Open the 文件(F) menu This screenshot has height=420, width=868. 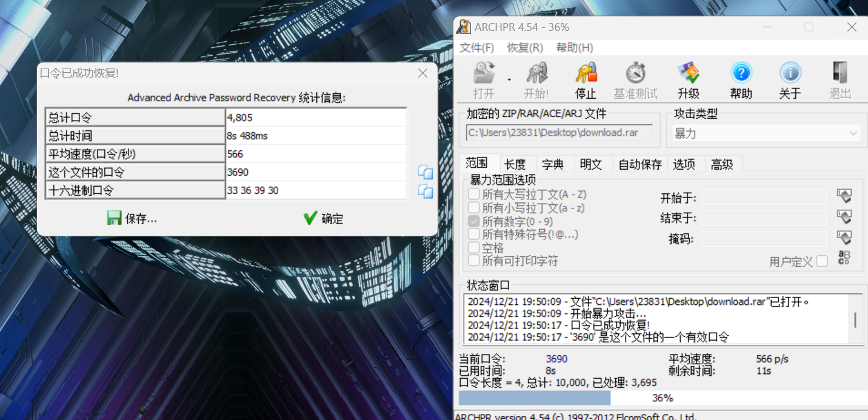pos(477,48)
